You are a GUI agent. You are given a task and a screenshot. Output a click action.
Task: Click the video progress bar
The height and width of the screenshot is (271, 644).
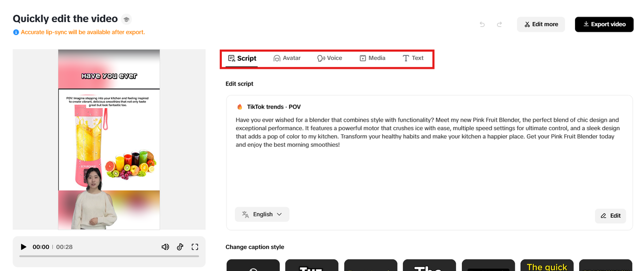pyautogui.click(x=109, y=256)
